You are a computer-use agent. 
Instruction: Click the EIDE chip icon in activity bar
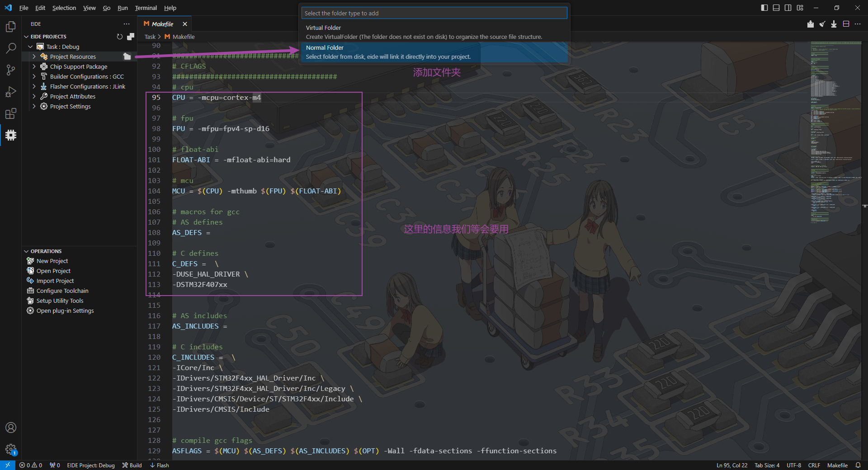10,135
